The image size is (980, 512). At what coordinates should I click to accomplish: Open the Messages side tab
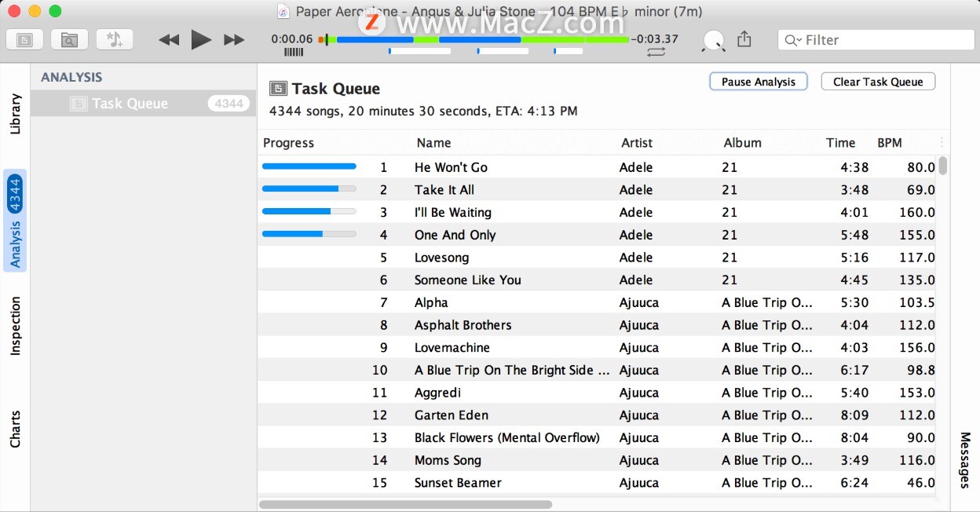click(x=965, y=460)
